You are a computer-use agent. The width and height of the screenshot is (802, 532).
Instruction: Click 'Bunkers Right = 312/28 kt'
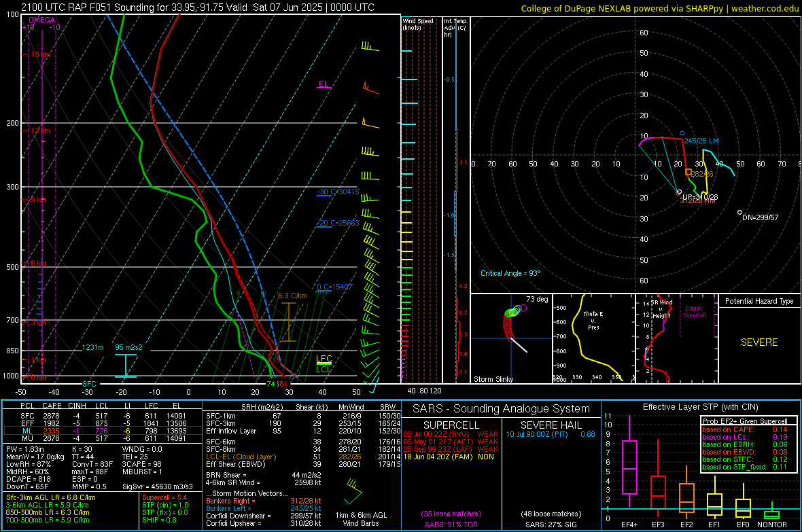(x=264, y=501)
